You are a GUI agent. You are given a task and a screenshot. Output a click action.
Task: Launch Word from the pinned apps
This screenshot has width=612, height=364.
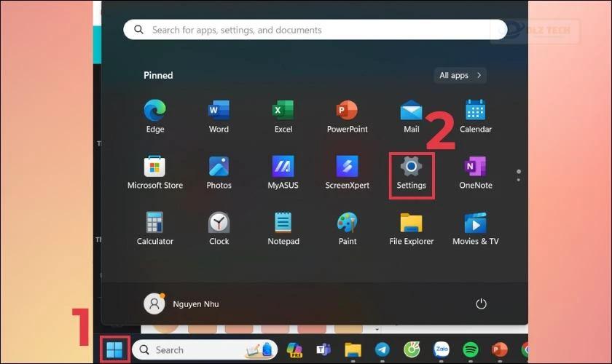pos(219,116)
